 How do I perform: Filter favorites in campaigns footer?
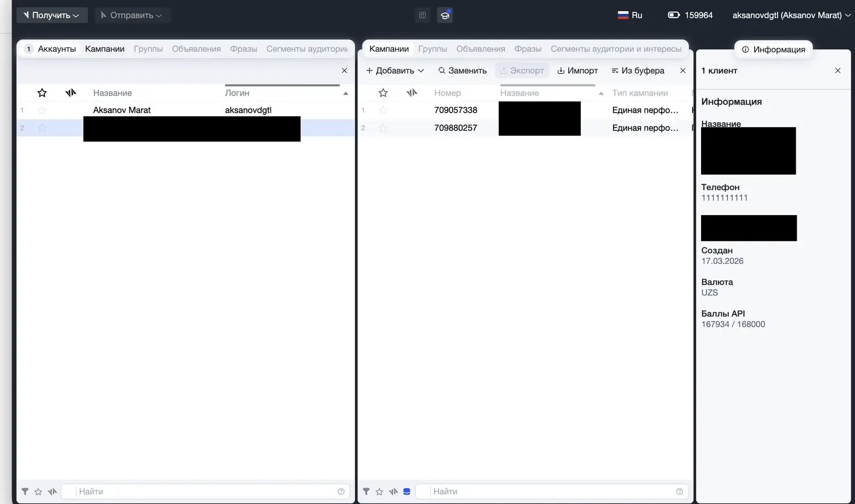click(379, 491)
